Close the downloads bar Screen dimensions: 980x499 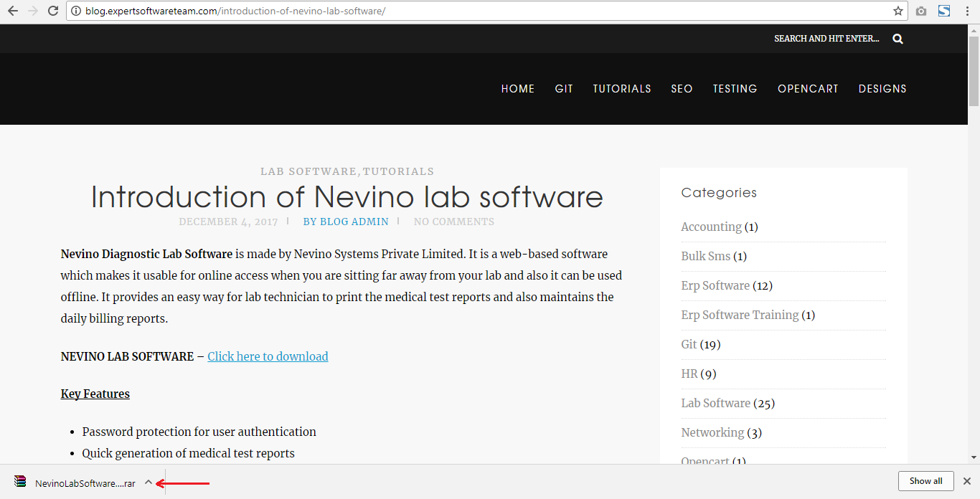pyautogui.click(x=966, y=481)
